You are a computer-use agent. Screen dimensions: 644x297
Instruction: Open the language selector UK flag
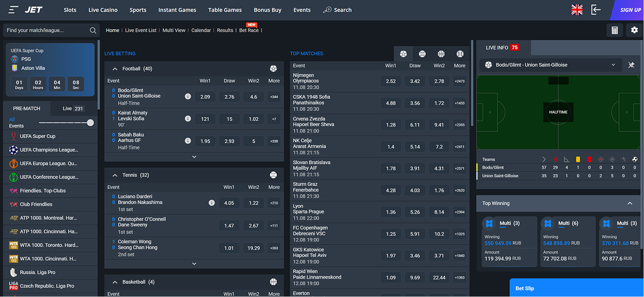click(x=577, y=10)
